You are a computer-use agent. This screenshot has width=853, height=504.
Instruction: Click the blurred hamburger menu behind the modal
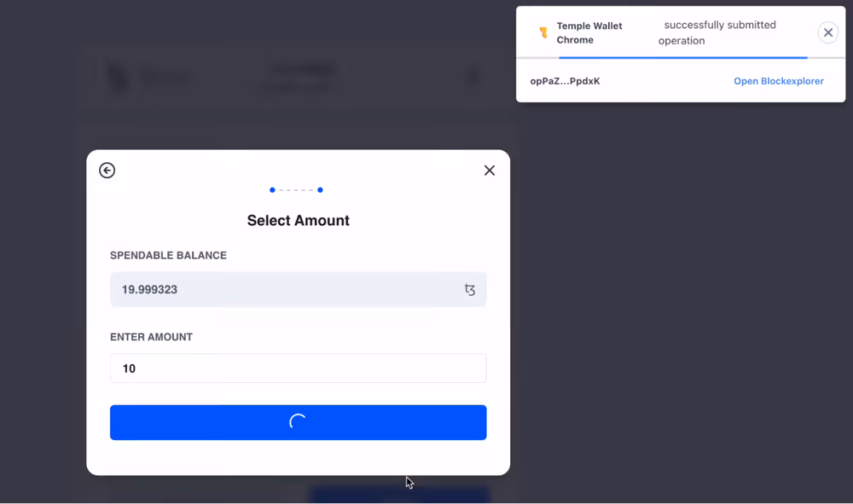click(472, 77)
